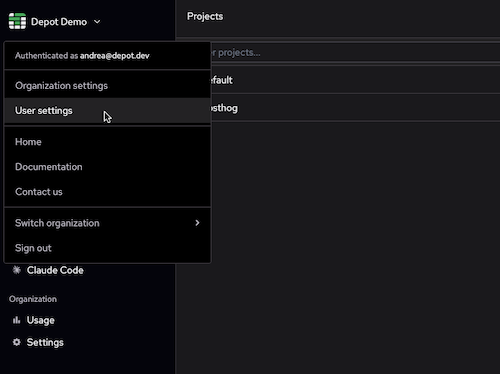Viewport: 500px width, 374px height.
Task: Click the Projects page heading
Action: pos(205,16)
